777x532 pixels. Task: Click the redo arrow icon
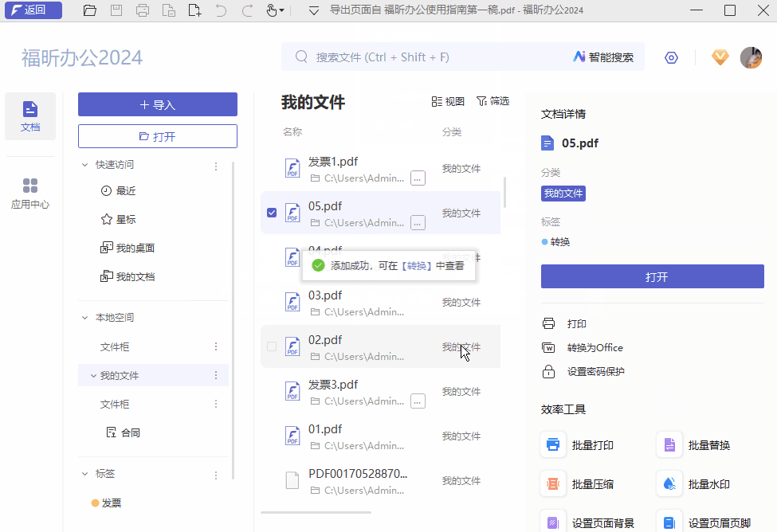[247, 10]
